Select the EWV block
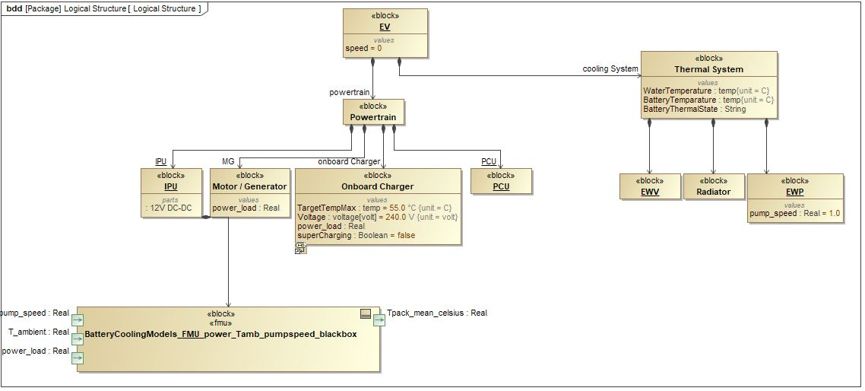This screenshot has height=391, width=865. [650, 186]
